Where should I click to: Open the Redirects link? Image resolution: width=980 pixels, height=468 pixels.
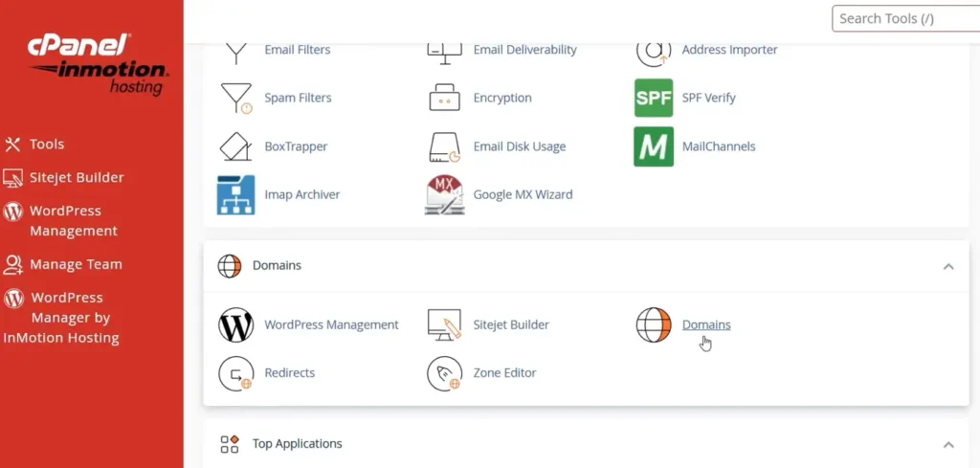(x=289, y=373)
